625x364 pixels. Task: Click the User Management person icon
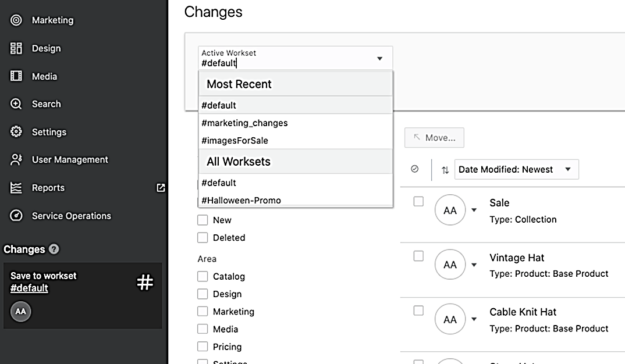pyautogui.click(x=16, y=160)
